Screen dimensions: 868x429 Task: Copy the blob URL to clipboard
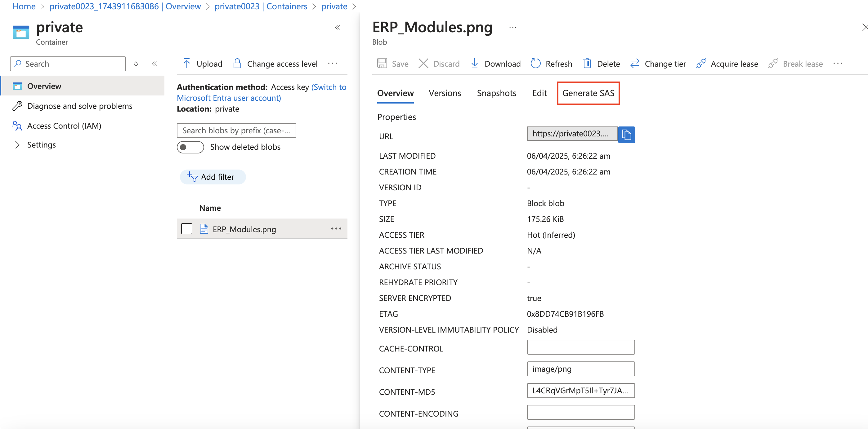point(626,135)
